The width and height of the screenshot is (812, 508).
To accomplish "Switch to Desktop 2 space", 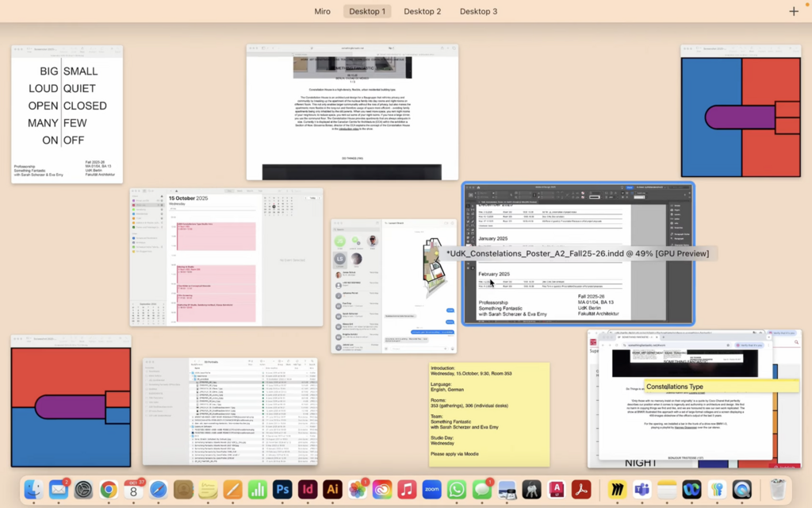I will pos(422,11).
